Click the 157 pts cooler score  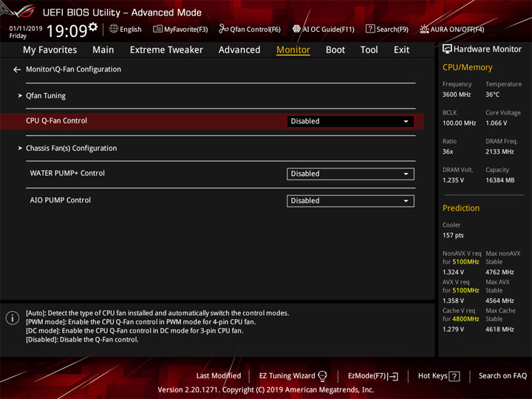453,236
